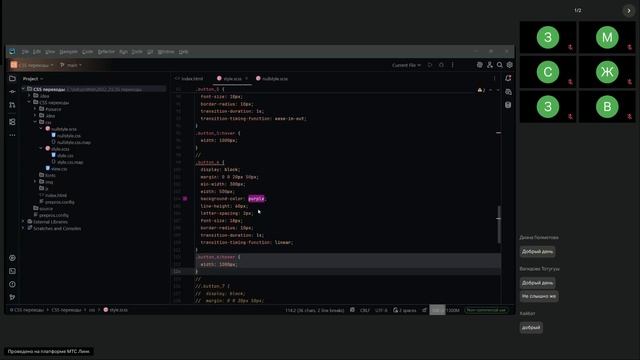Open the Database tool window
The image size is (640, 360).
[x=508, y=105]
